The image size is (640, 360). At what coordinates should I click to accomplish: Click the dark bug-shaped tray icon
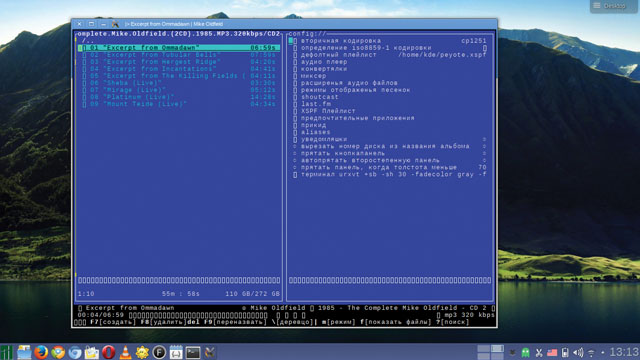[512, 352]
